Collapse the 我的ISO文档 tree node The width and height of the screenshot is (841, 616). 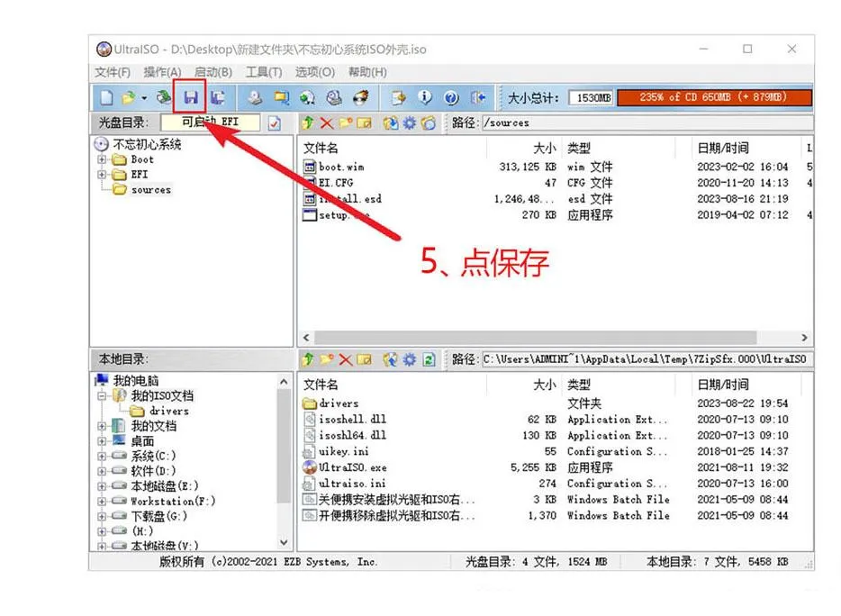(x=103, y=395)
